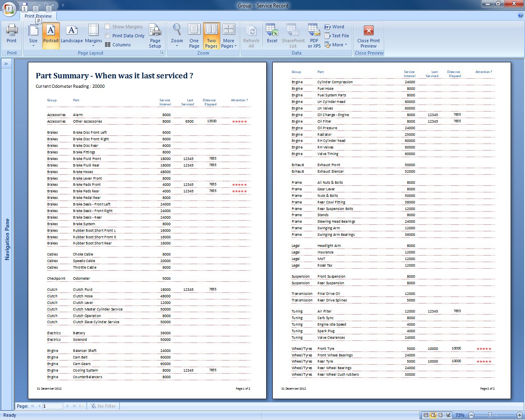This screenshot has height=420, width=525.
Task: Open the paper Size dropdown
Action: point(33,35)
